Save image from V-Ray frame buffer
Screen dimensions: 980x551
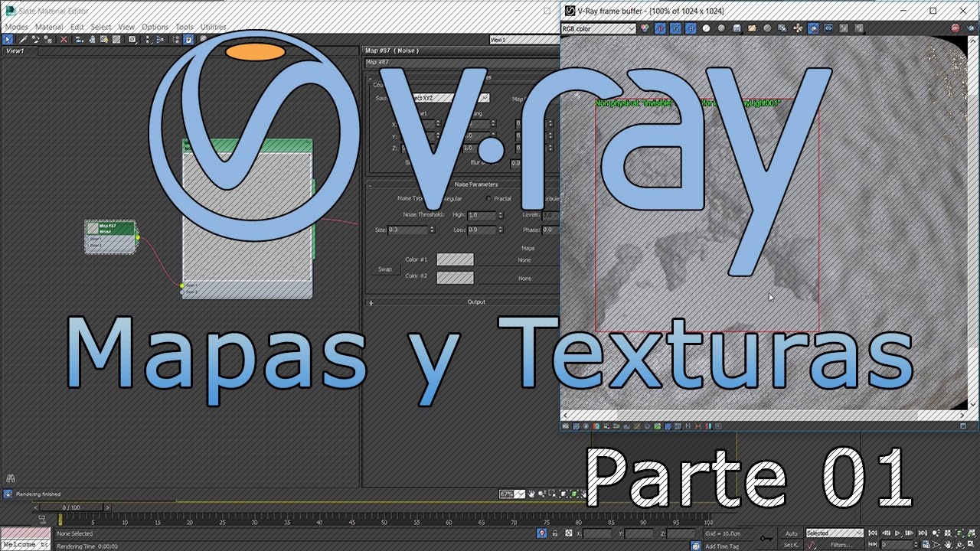click(737, 28)
